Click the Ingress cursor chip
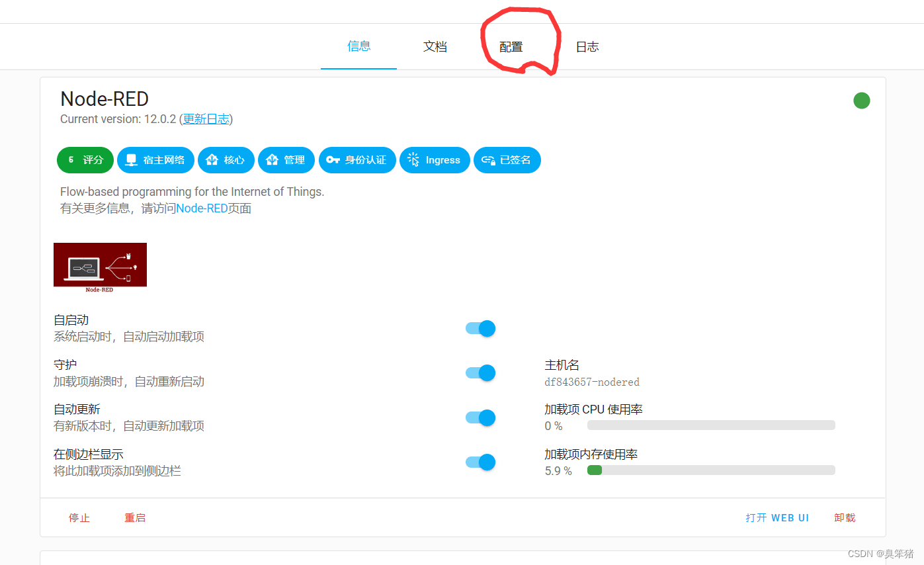924x565 pixels. pos(435,160)
